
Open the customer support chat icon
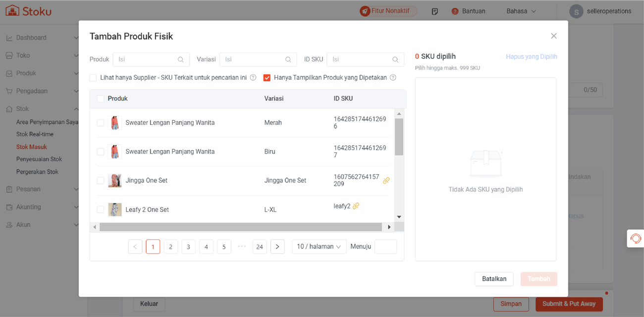[x=635, y=239]
